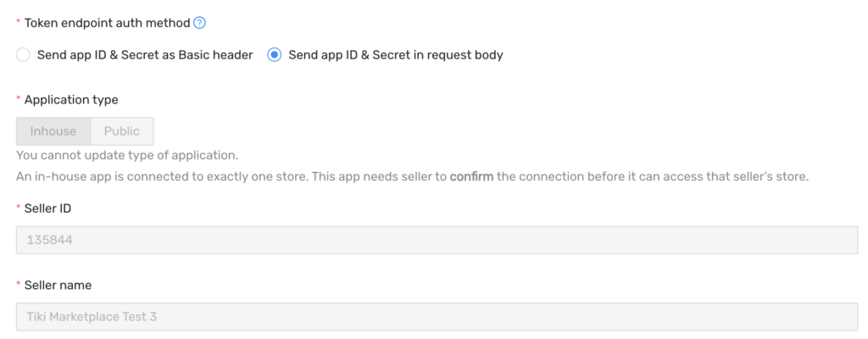Click the Application type heading label

point(71,100)
